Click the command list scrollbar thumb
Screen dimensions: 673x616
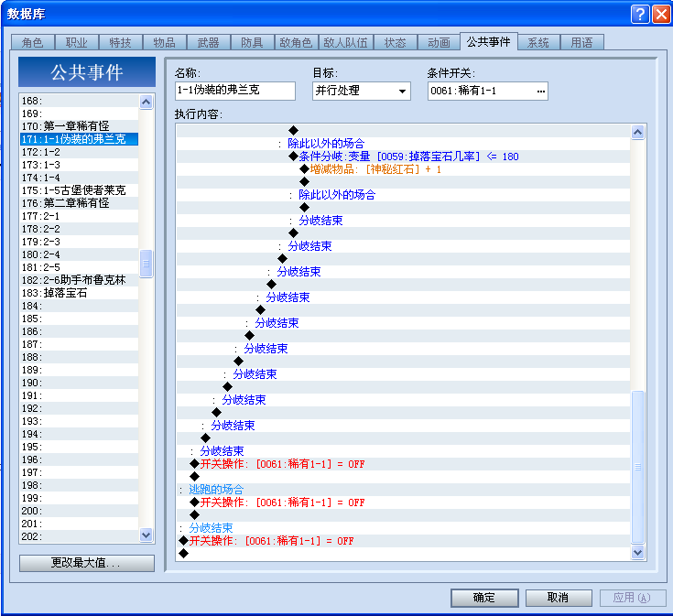(x=638, y=467)
